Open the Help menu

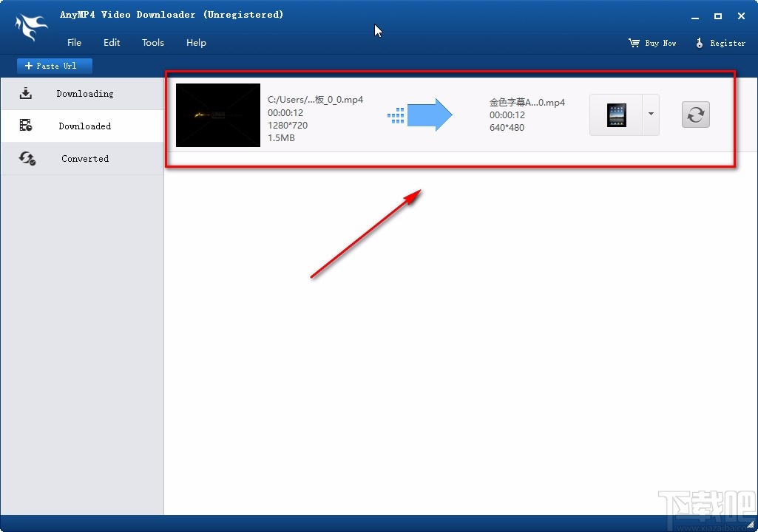pyautogui.click(x=196, y=43)
